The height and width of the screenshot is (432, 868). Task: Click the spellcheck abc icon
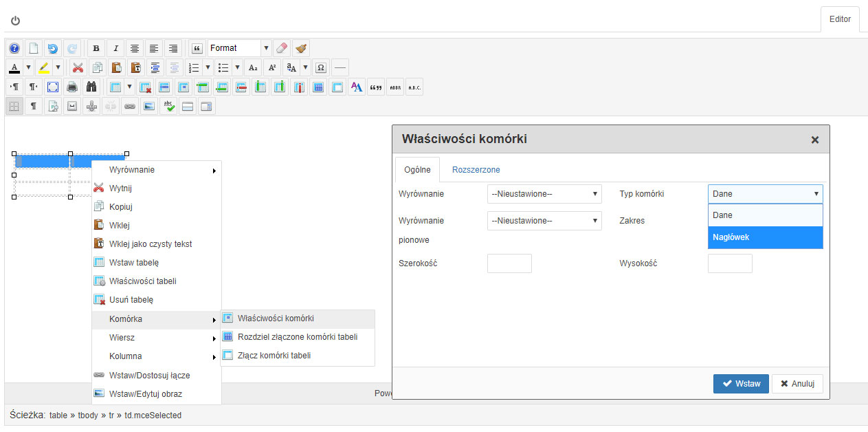(168, 106)
